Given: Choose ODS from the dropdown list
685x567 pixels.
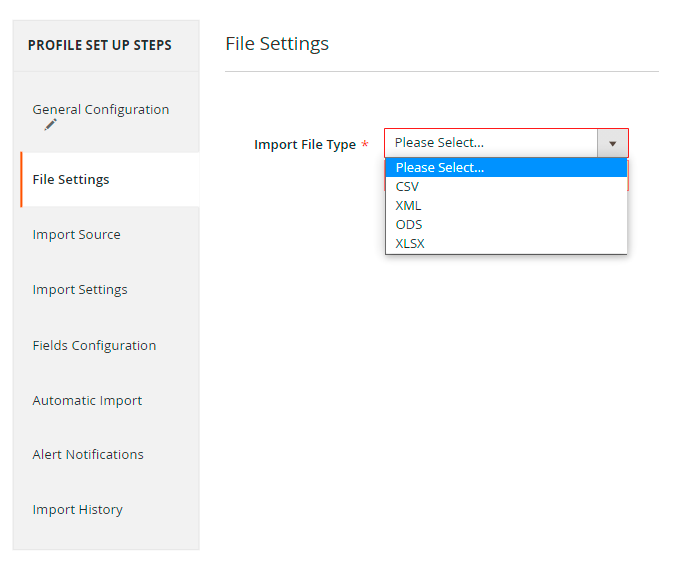Looking at the screenshot, I should click(409, 225).
